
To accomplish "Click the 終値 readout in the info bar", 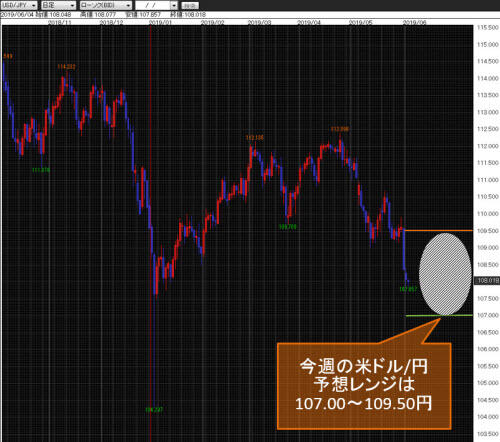I will point(188,15).
